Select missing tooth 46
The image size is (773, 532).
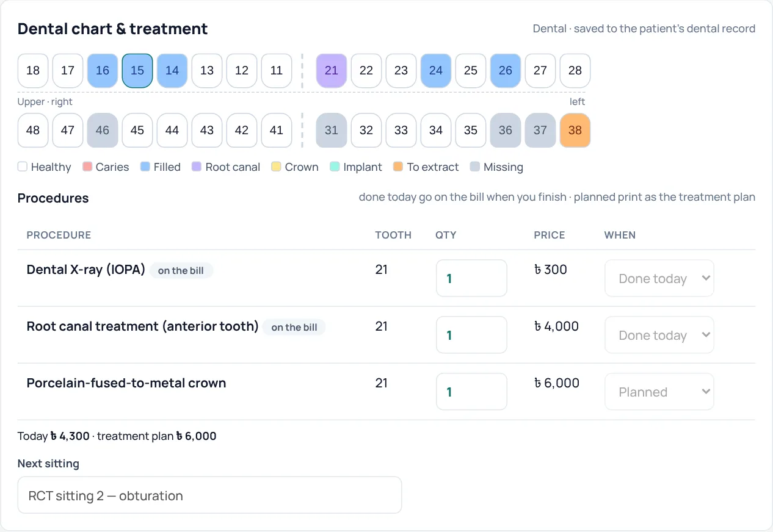tap(103, 131)
